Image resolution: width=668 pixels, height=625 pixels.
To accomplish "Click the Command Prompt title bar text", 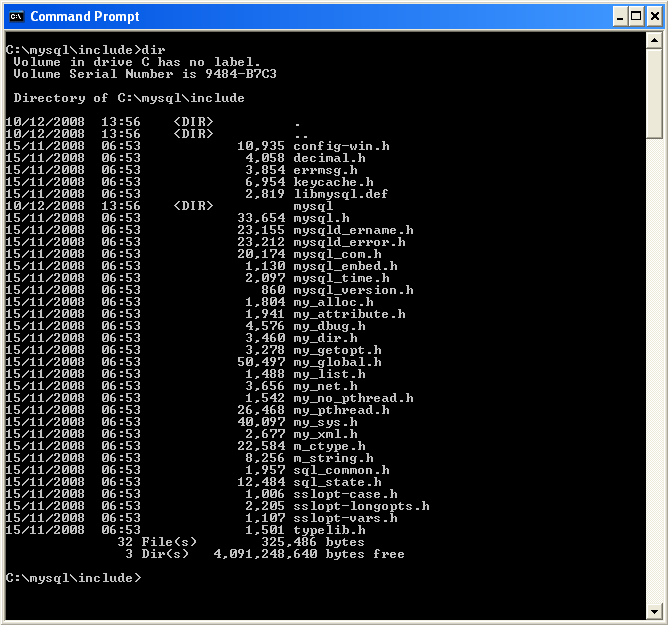I will click(85, 16).
